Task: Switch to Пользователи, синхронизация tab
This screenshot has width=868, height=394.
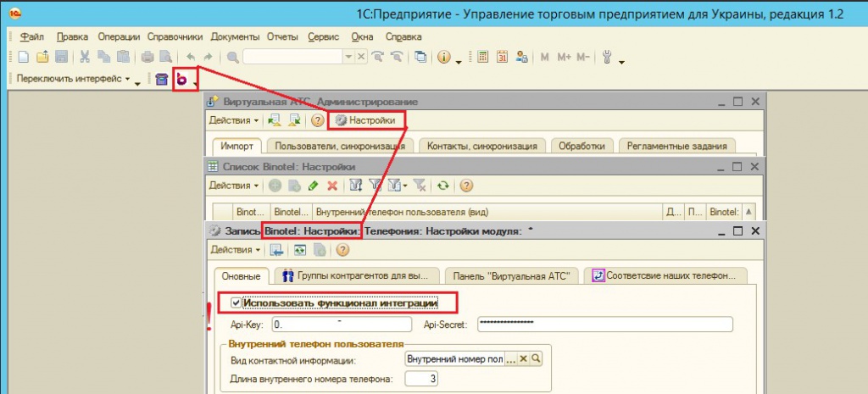Action: pyautogui.click(x=340, y=146)
